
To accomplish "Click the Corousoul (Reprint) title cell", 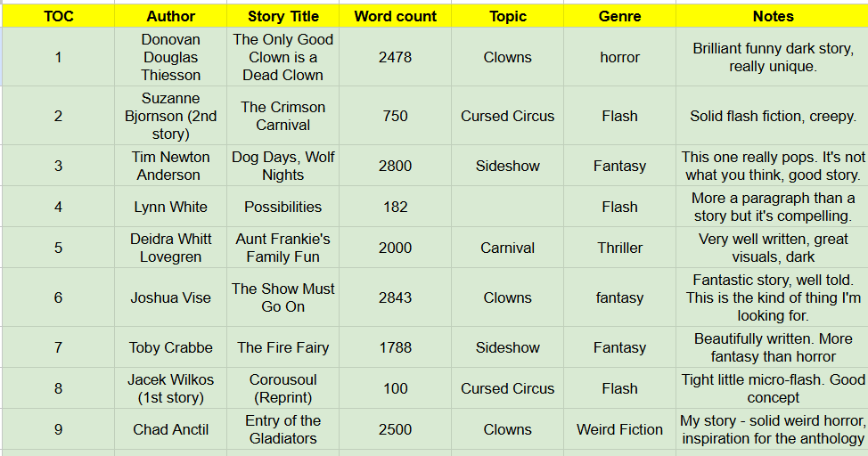I will click(x=283, y=388).
